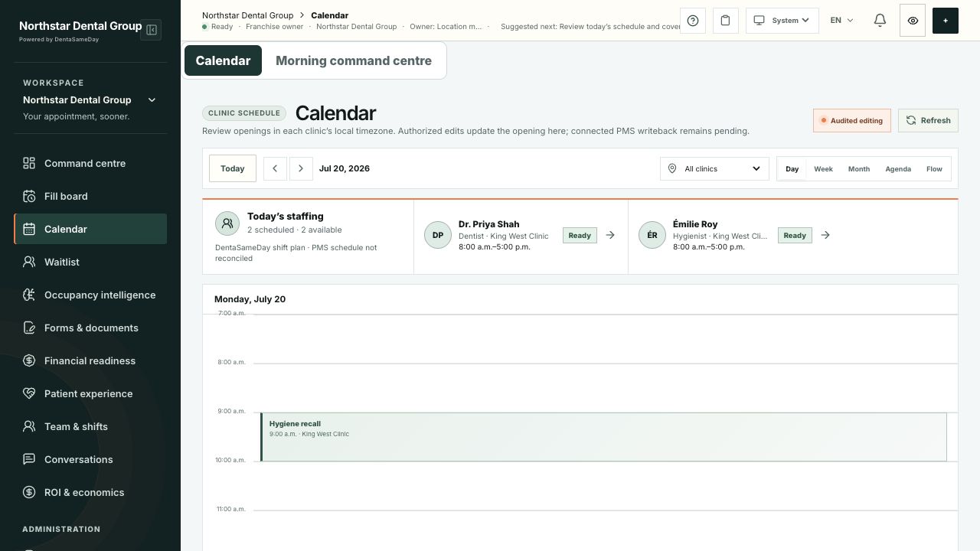The height and width of the screenshot is (551, 980).
Task: Select the Agenda view tab
Action: (x=898, y=168)
